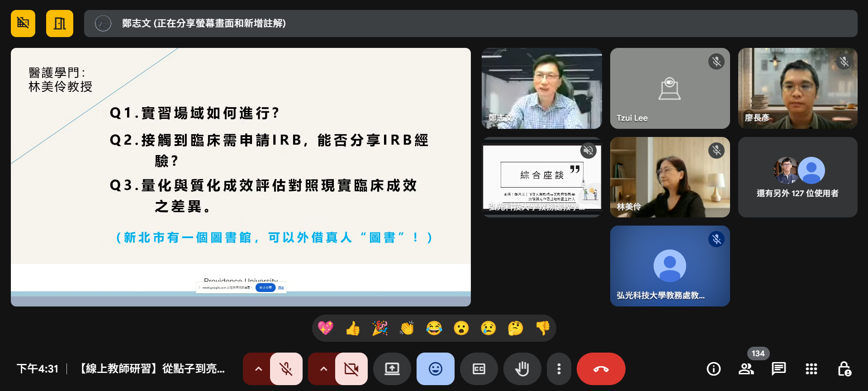Unmute the microphone
The width and height of the screenshot is (868, 391).
[x=286, y=369]
